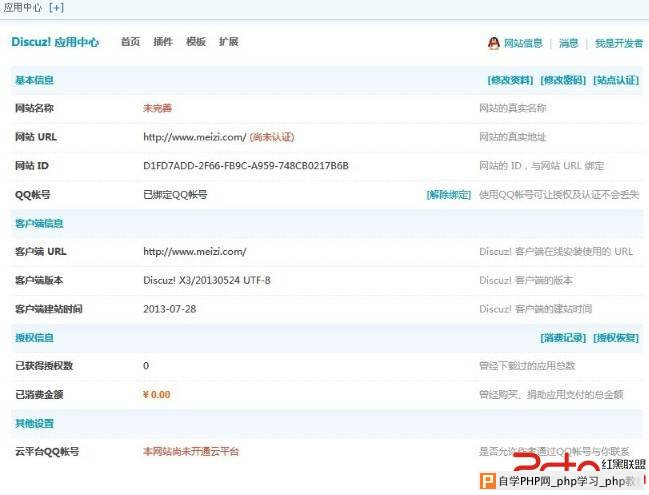Image resolution: width=649 pixels, height=495 pixels.
Task: Open the 应用中心 tab at top
Action: [22, 7]
